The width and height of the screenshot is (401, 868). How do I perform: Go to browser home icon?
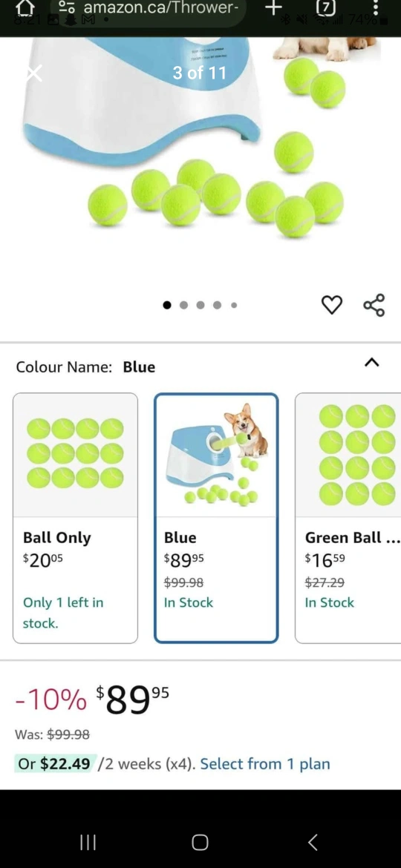(25, 7)
